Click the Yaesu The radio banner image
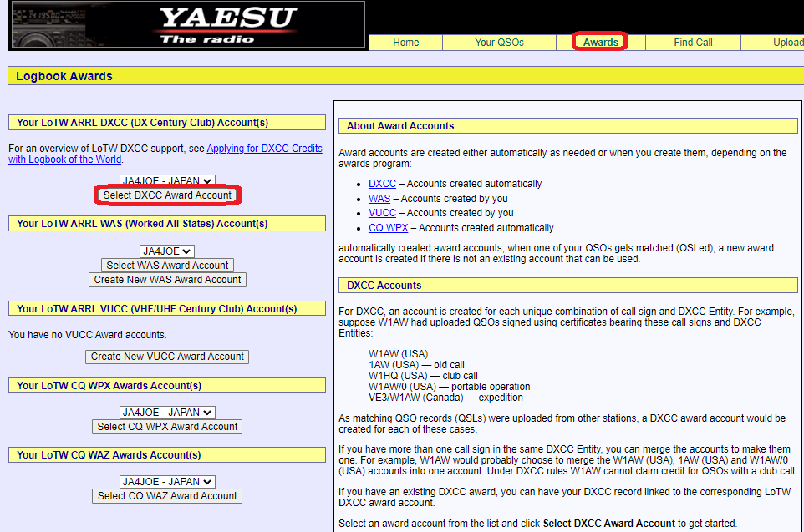Image resolution: width=804 pixels, height=532 pixels. click(x=186, y=24)
